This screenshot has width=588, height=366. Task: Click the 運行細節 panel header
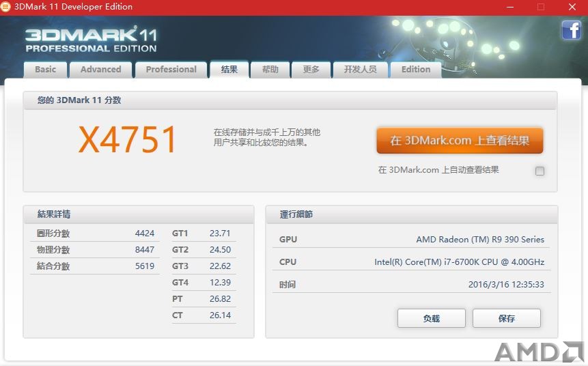412,214
